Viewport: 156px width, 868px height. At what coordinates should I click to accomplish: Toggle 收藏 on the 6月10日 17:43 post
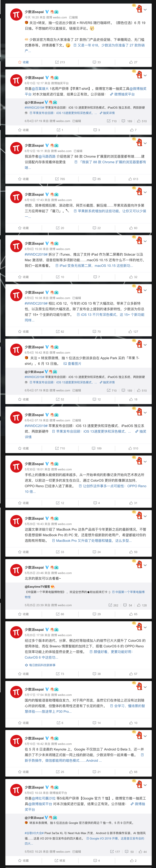tap(23, 228)
